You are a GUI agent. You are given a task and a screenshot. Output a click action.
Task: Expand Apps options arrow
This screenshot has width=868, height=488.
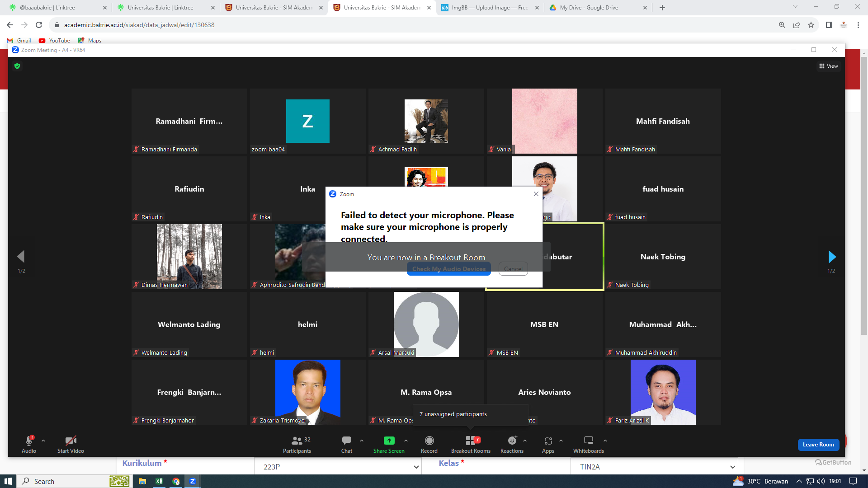[561, 441]
